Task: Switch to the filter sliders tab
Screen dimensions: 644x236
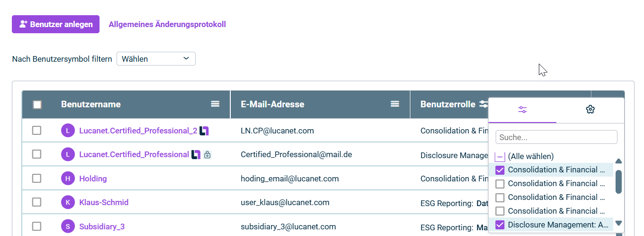Action: point(522,110)
